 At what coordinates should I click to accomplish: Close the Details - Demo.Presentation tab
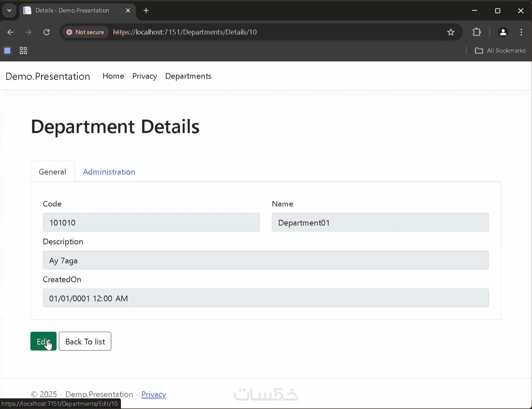coord(128,11)
